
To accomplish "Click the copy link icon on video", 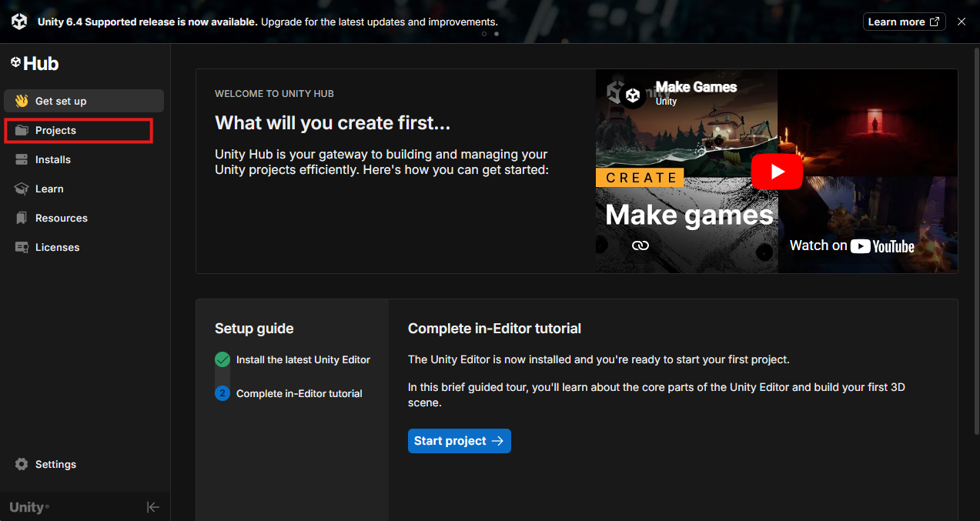I will click(641, 245).
